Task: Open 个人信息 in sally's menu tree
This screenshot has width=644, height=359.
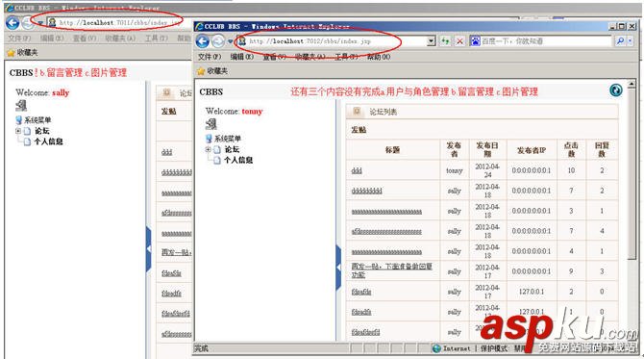Action: tap(48, 141)
